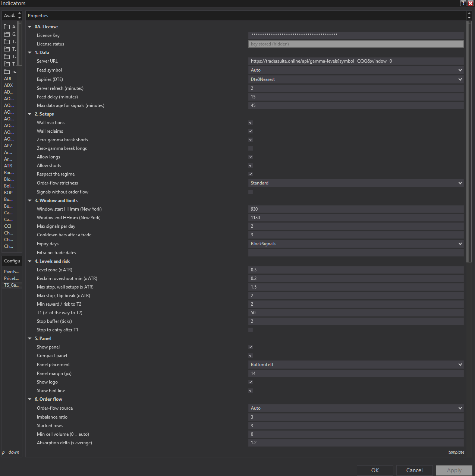This screenshot has width=475, height=476.
Task: Toggle Respect the regime checkbox
Action: 251,174
